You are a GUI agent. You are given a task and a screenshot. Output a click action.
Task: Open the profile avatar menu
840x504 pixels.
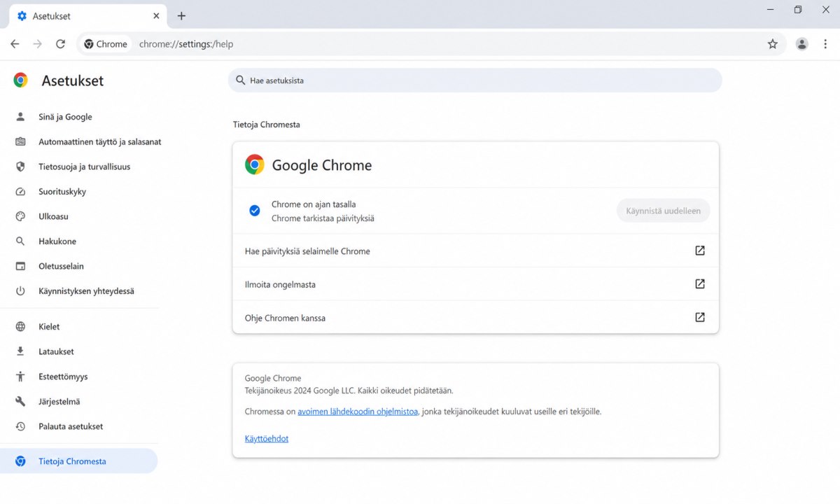(802, 44)
